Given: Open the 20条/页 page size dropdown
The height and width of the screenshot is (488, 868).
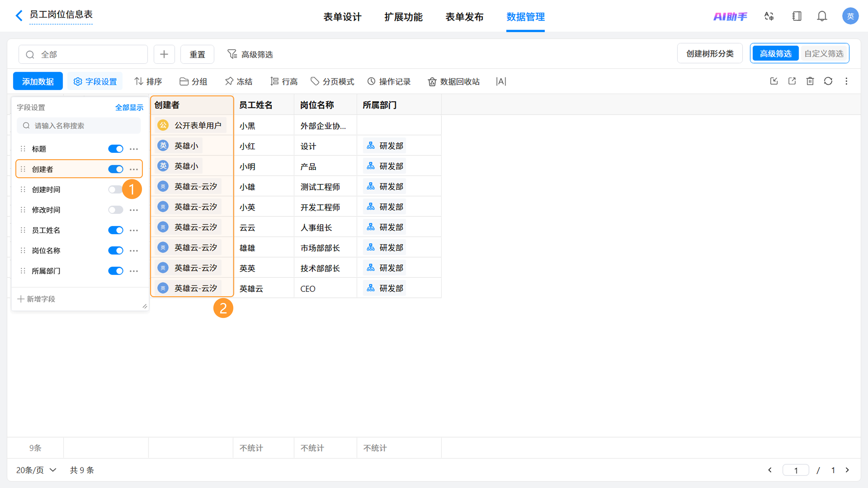Looking at the screenshot, I should click(x=36, y=470).
